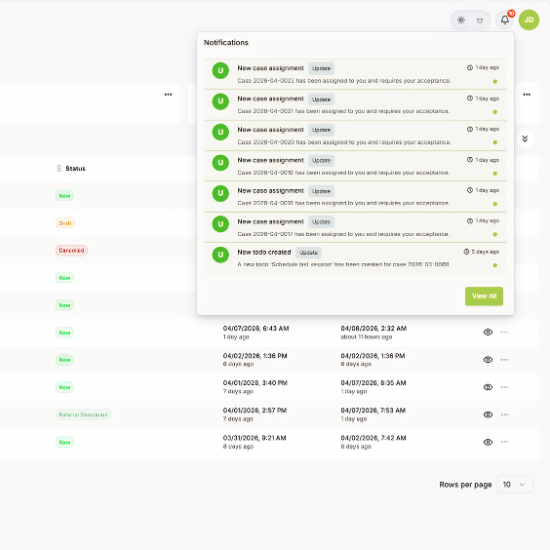Open more actions for 04/01/2026 2:57 PM row

[x=504, y=415]
